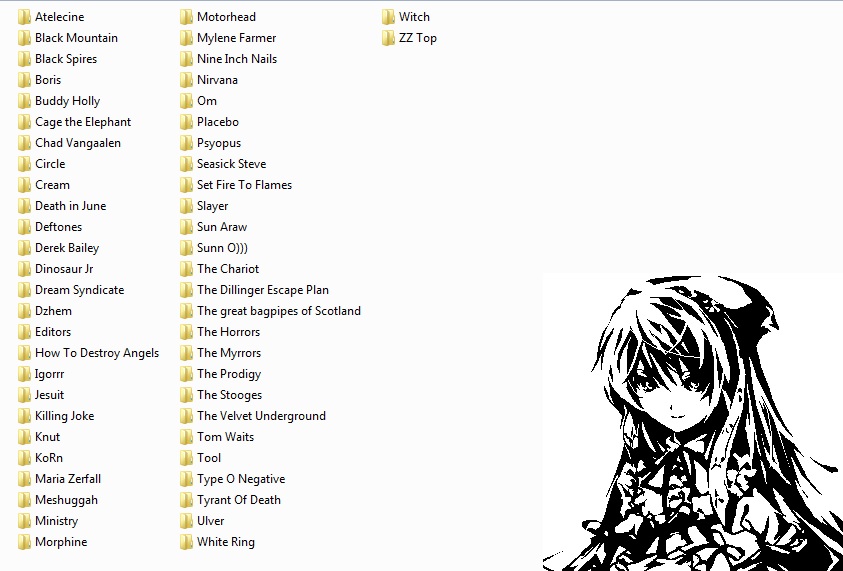This screenshot has width=843, height=571.
Task: Select the Ulver folder icon
Action: (x=187, y=520)
